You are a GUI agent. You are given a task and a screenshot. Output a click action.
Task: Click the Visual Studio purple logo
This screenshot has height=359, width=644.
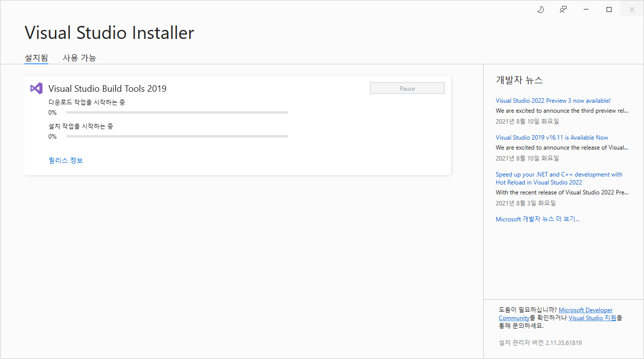(36, 88)
